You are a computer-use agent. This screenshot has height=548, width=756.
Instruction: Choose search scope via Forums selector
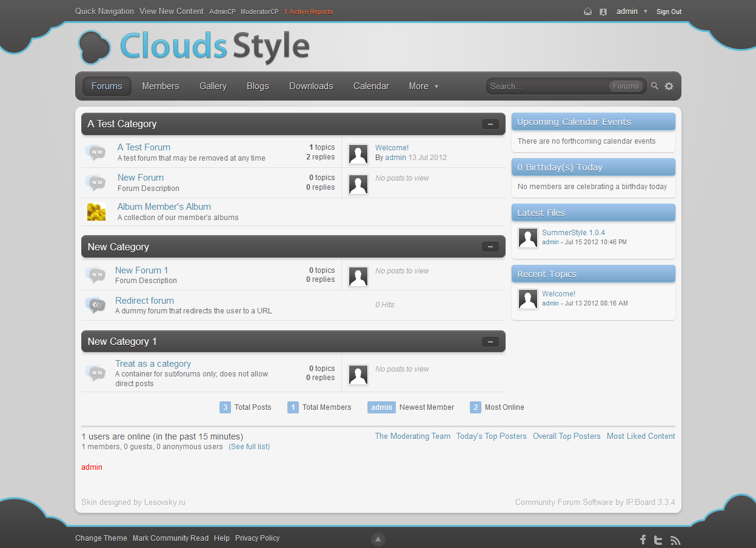625,86
